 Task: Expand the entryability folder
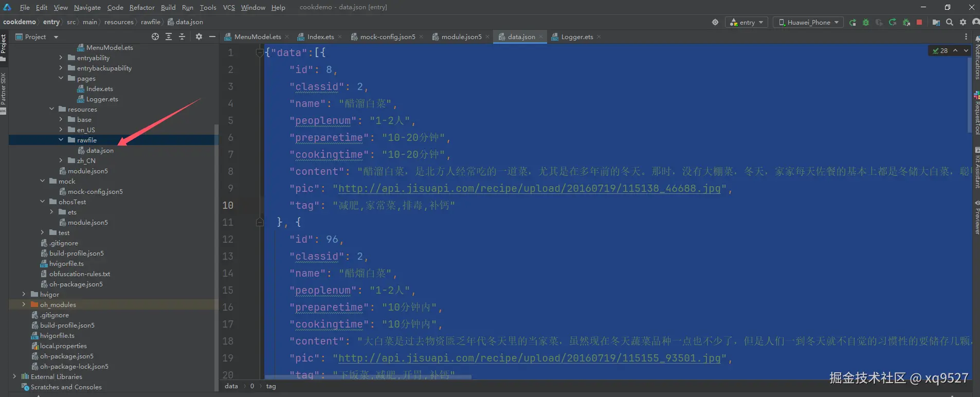[61, 58]
